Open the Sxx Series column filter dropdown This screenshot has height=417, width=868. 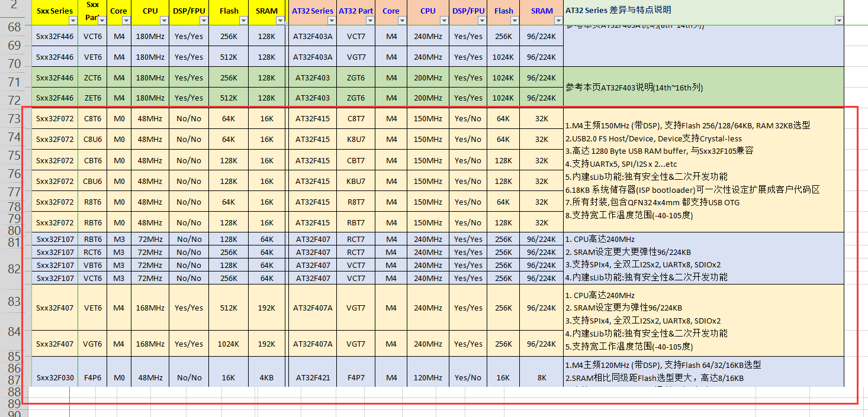coord(73,21)
